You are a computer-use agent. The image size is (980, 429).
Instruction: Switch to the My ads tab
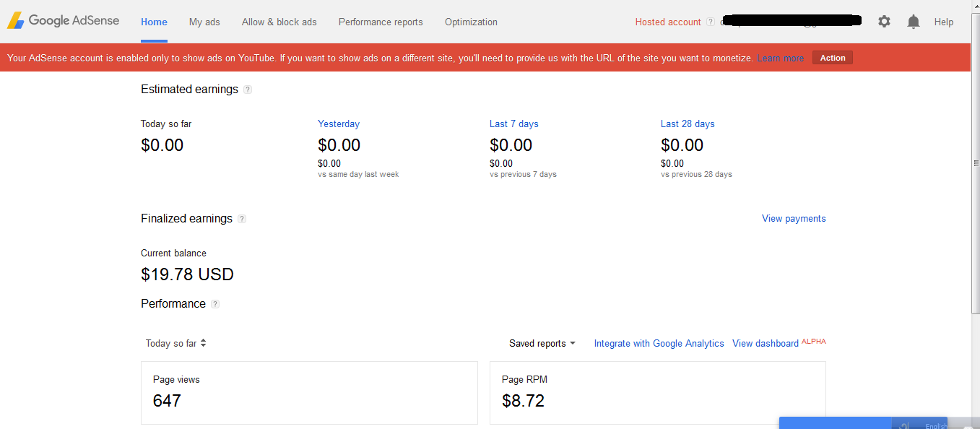pos(204,22)
